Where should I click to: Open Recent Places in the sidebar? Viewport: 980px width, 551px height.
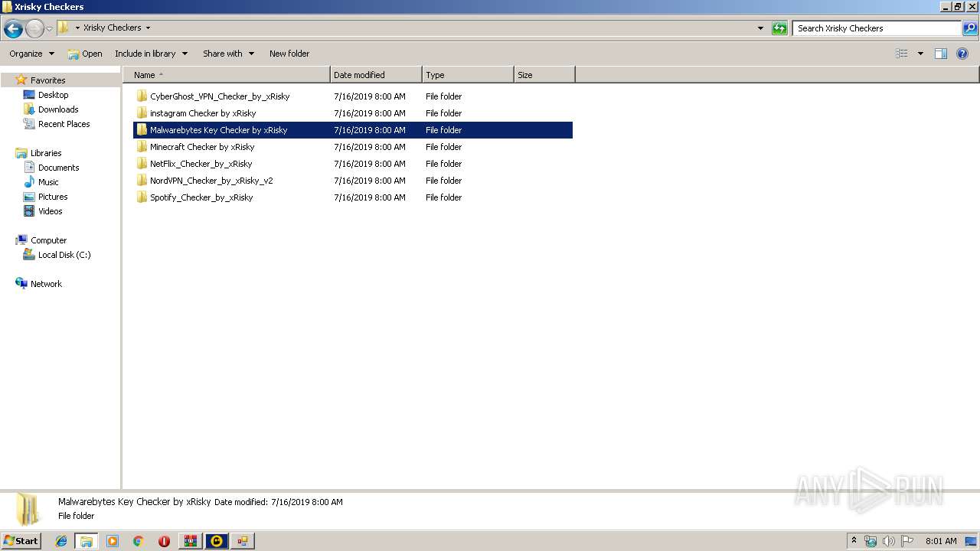(64, 124)
